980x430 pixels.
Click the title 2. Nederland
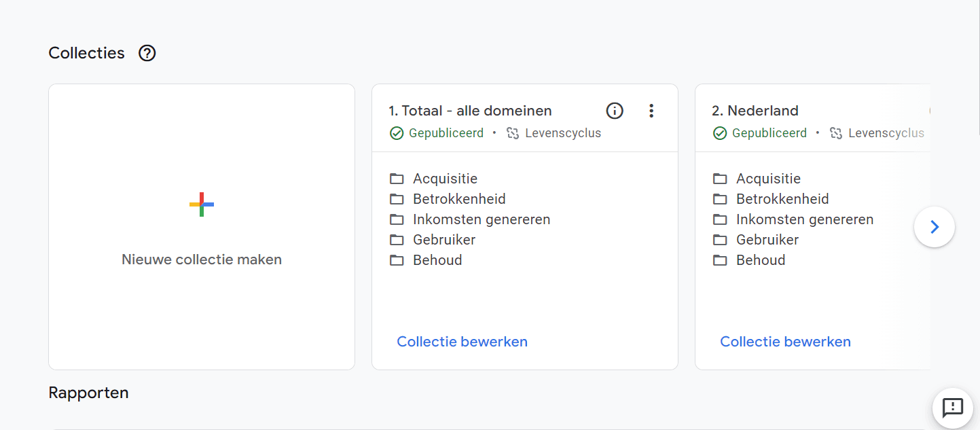click(x=755, y=111)
